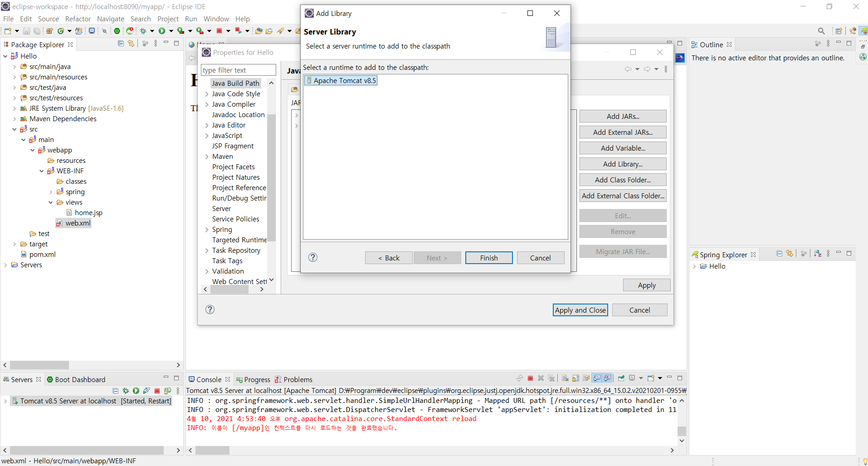Open Run button dropdown arrow
This screenshot has height=466, width=868.
171,31
